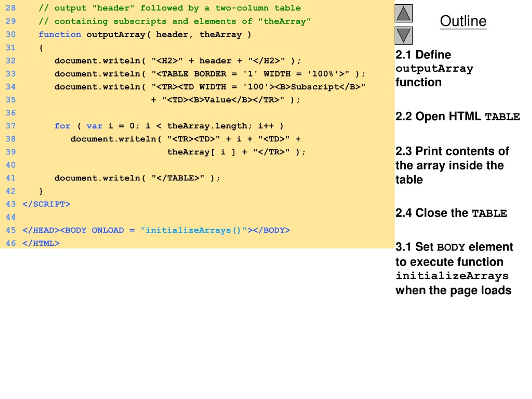
Task: Click the underlined Outline heading
Action: click(x=463, y=21)
